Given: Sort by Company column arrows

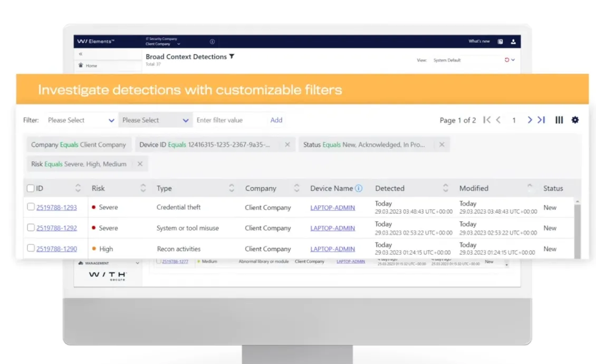Looking at the screenshot, I should click(297, 188).
